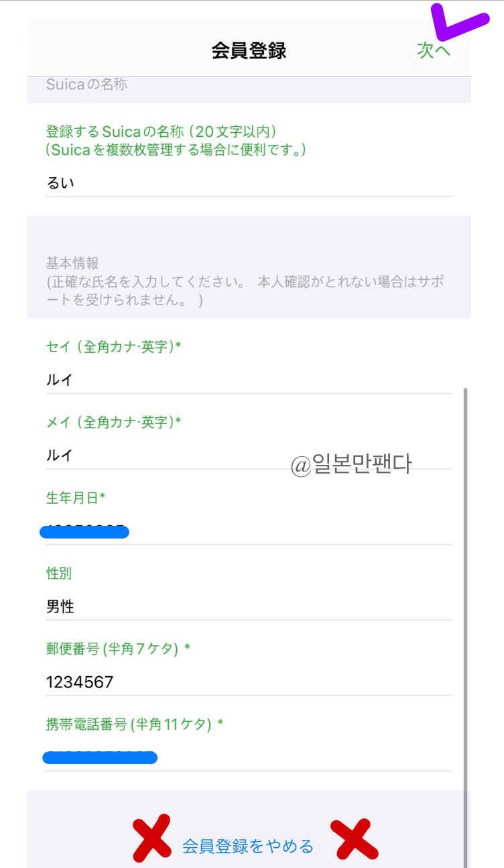The image size is (504, 868).
Task: Tap the 郵便番号（半角7ケタ）label
Action: click(x=127, y=649)
